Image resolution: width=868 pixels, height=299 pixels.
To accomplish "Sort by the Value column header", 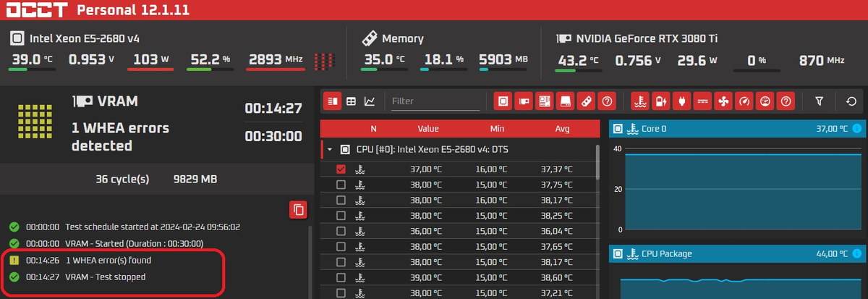I will [x=428, y=128].
